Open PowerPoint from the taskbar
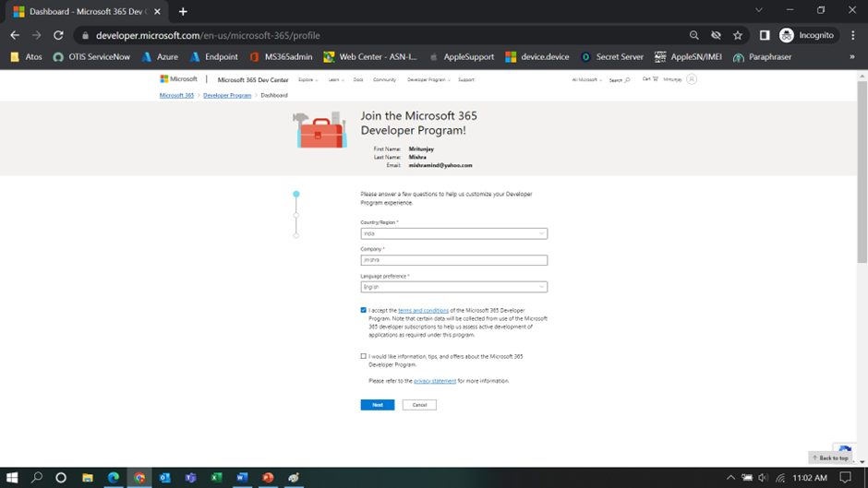The height and width of the screenshot is (488, 868). coord(268,478)
